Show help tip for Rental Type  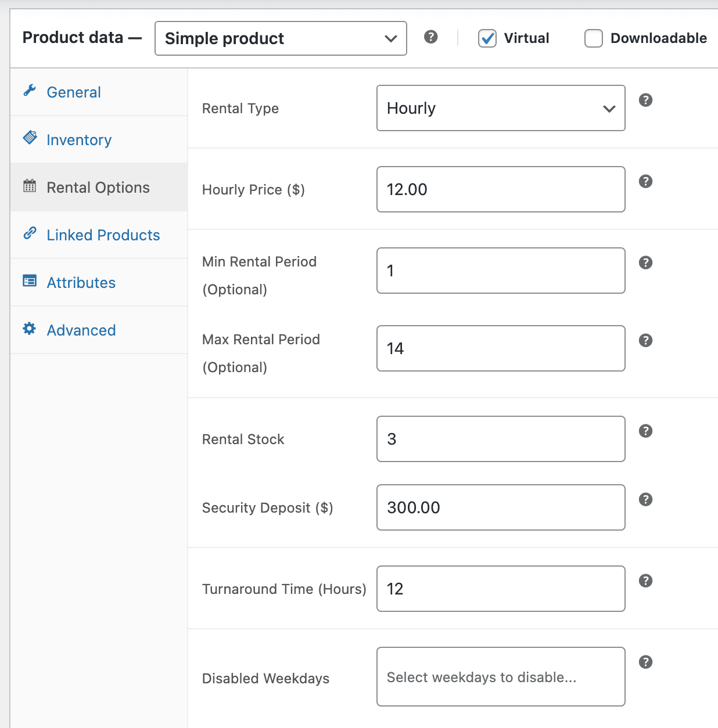(x=645, y=100)
